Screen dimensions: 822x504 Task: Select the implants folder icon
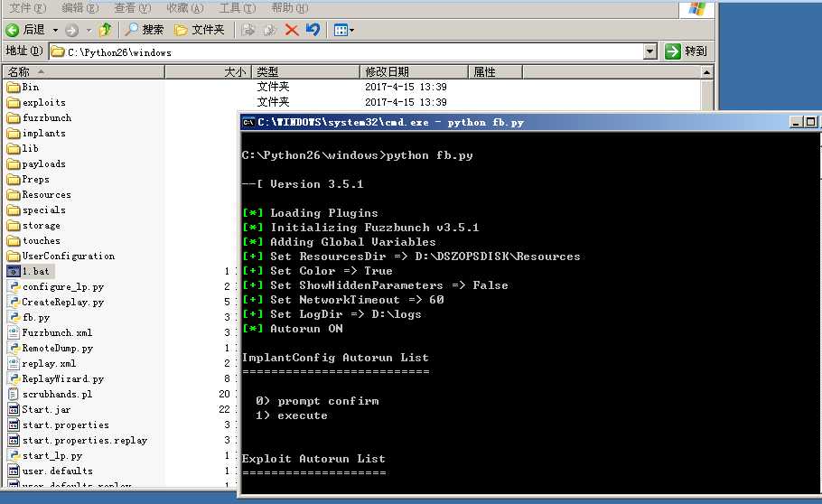pos(14,133)
